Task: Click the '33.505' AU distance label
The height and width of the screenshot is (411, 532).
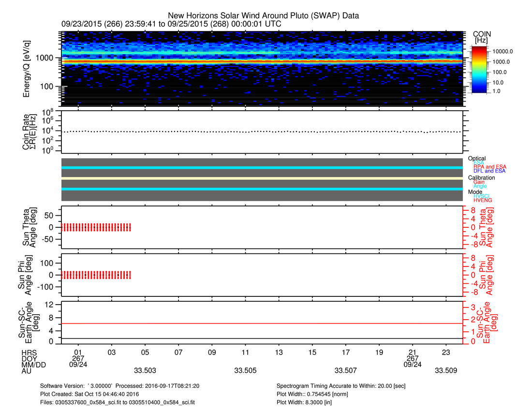Action: pos(246,371)
